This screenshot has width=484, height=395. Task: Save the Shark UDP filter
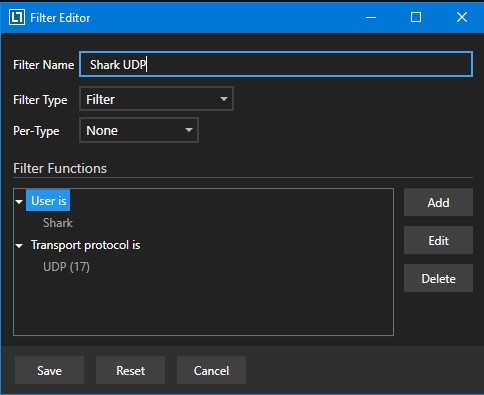pyautogui.click(x=49, y=370)
